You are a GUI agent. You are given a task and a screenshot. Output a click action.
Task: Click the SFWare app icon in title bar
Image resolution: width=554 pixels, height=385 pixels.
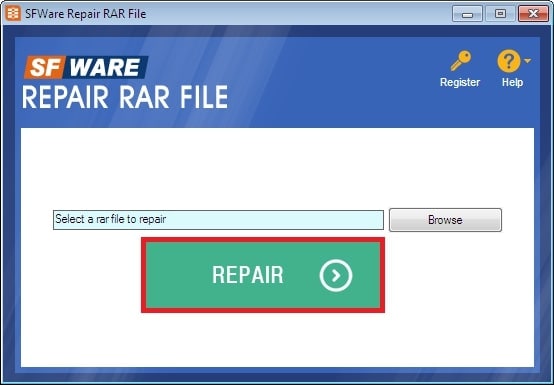click(x=13, y=13)
